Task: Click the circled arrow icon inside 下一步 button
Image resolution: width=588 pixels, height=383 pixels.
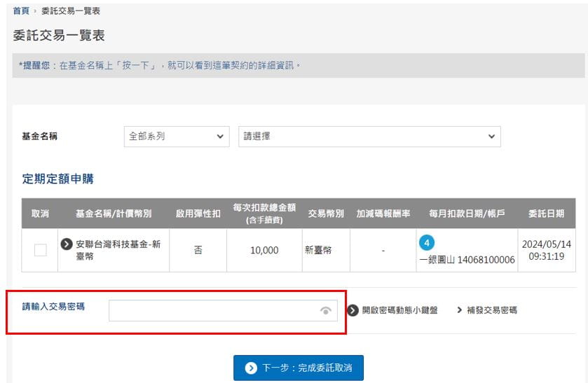Action: [250, 368]
